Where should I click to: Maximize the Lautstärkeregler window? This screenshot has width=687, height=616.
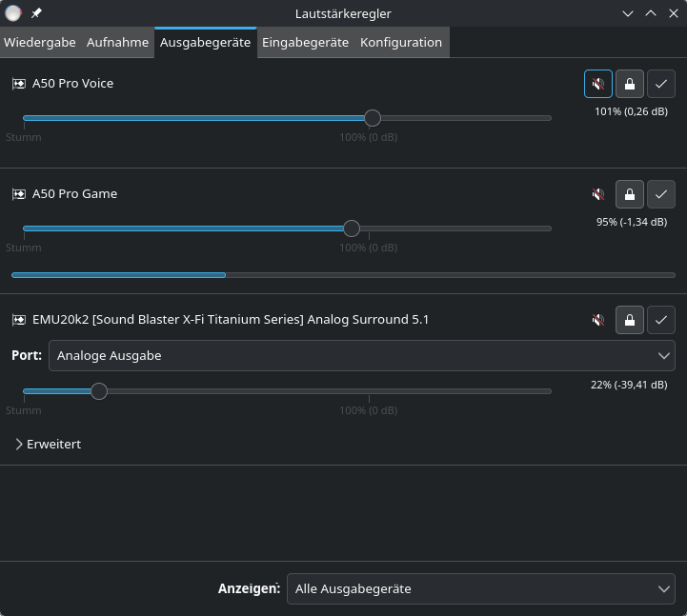(651, 13)
